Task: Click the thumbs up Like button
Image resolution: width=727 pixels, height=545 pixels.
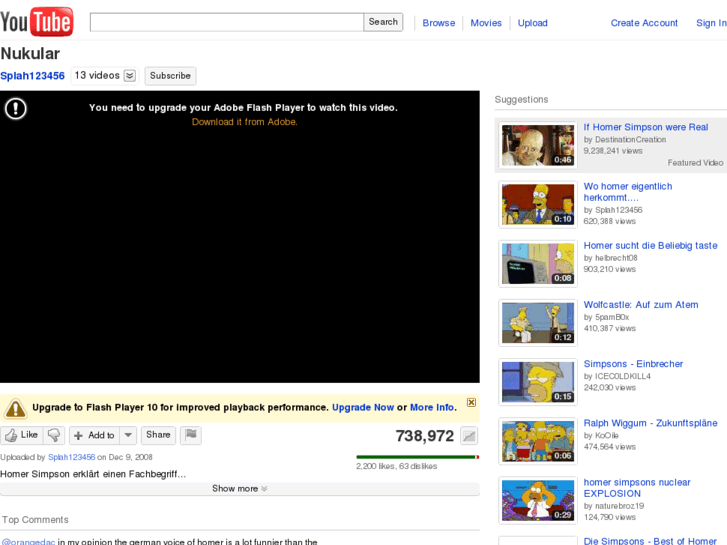Action: click(21, 436)
